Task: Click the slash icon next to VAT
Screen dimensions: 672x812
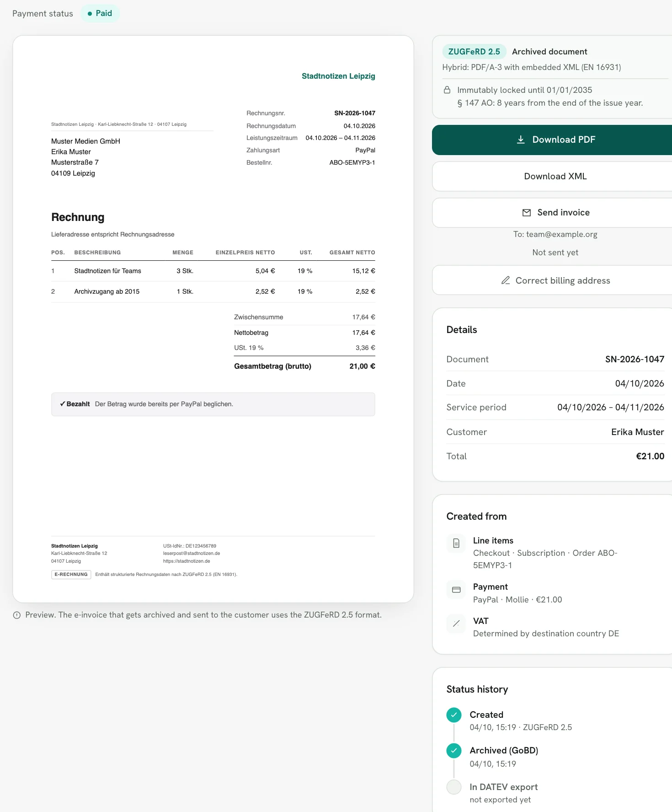Action: pyautogui.click(x=456, y=624)
